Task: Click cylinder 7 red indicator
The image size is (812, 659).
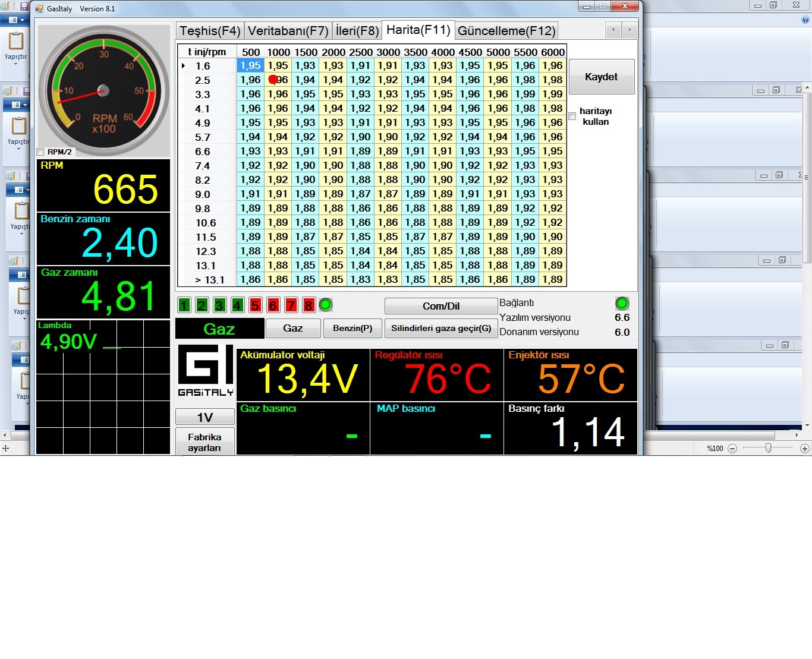Action: coord(291,305)
